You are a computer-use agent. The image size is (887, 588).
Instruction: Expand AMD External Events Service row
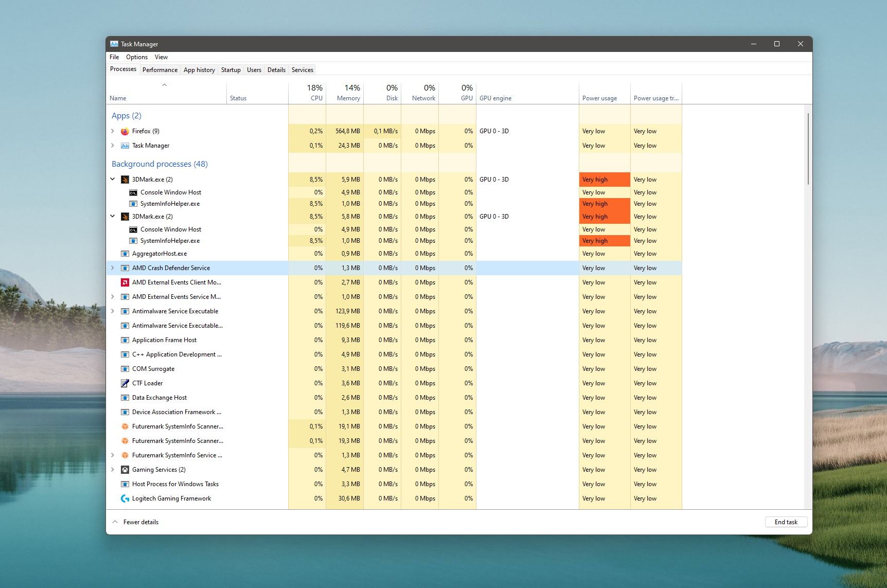(113, 297)
